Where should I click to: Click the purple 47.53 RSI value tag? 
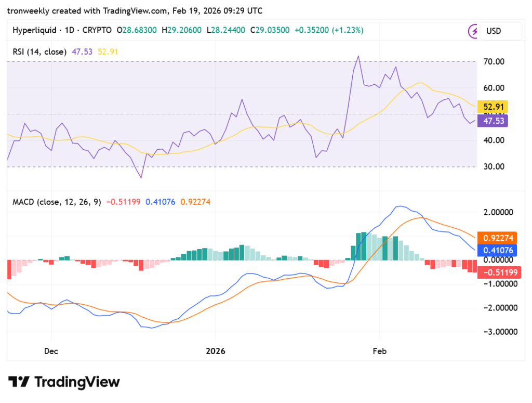[x=493, y=121]
